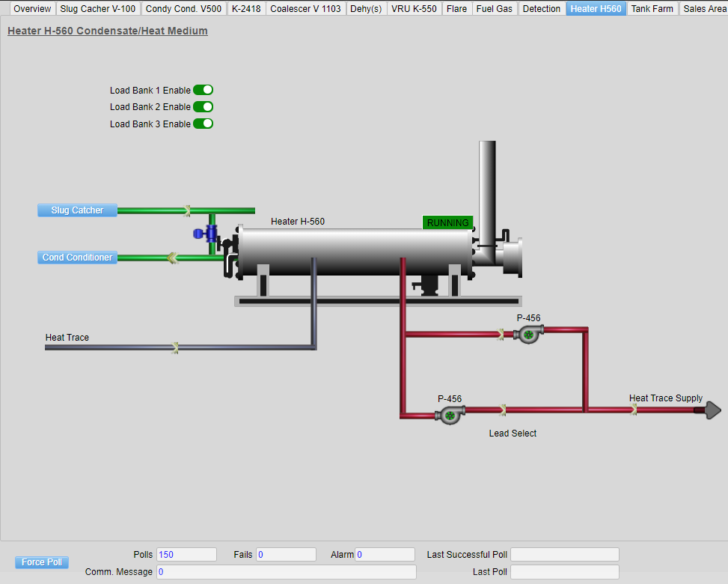This screenshot has height=584, width=728.
Task: Open the Dehy(s) tab
Action: pos(366,8)
